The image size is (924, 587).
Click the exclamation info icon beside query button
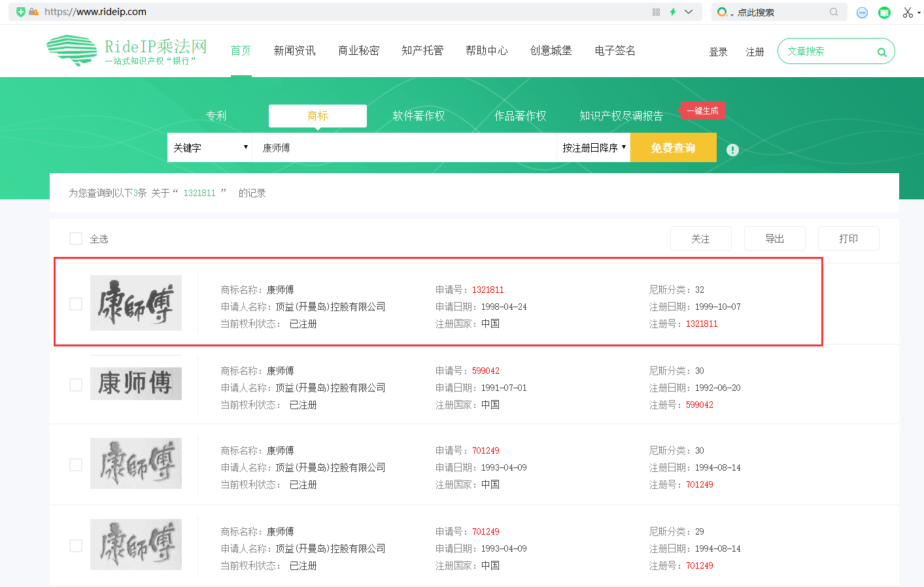tap(732, 150)
